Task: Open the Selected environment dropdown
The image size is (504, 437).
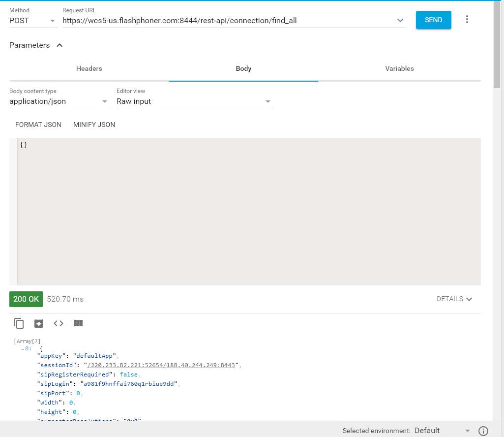Action: [442, 431]
